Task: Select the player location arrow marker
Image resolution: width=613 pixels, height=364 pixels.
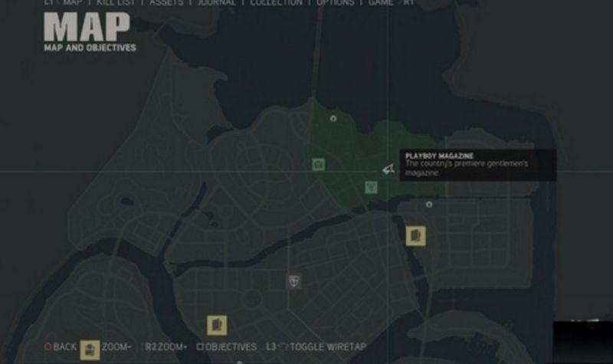Action: (x=388, y=169)
